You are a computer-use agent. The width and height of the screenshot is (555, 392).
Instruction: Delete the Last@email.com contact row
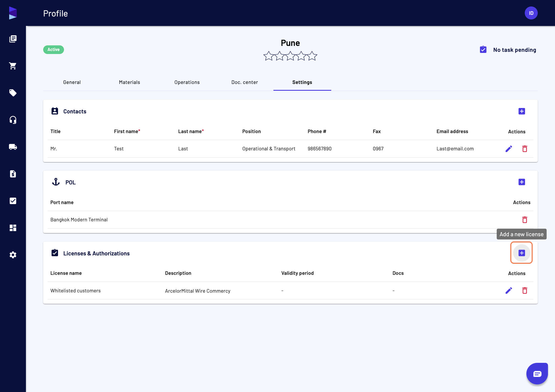(x=525, y=149)
